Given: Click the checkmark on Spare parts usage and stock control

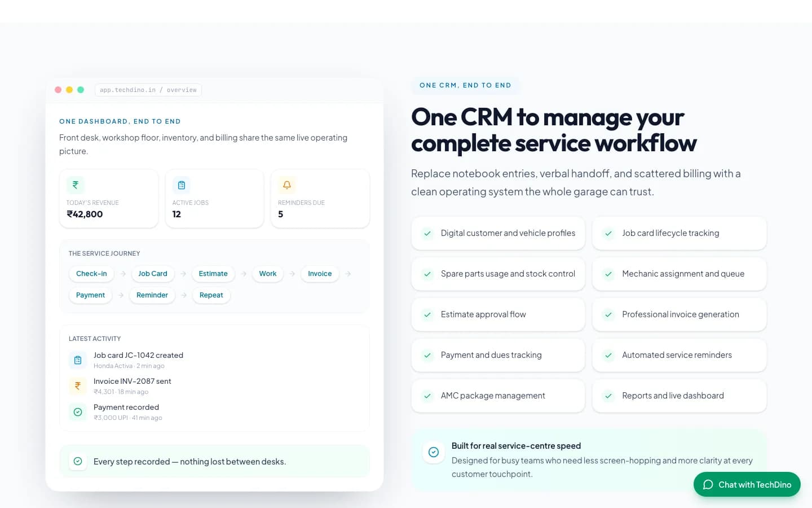Looking at the screenshot, I should [427, 274].
